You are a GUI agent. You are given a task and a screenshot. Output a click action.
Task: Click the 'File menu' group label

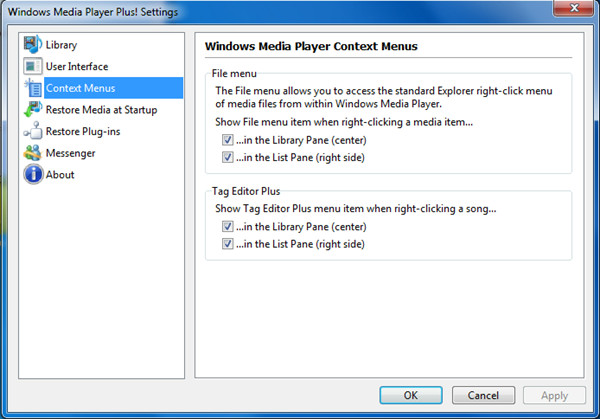[234, 73]
